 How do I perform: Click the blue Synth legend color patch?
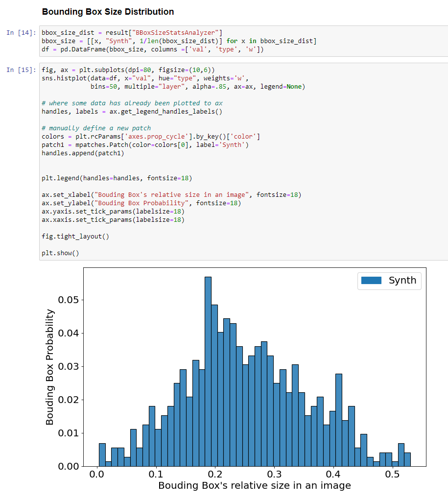click(x=371, y=281)
